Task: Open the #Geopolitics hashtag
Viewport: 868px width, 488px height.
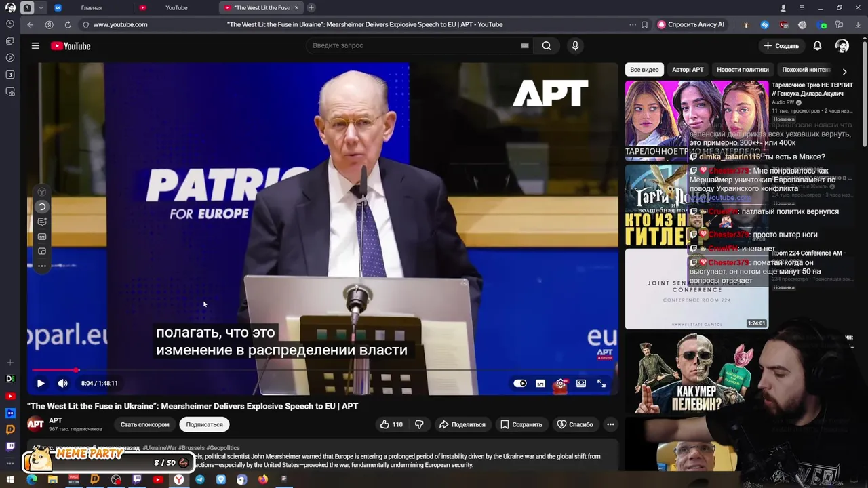Action: point(223,448)
